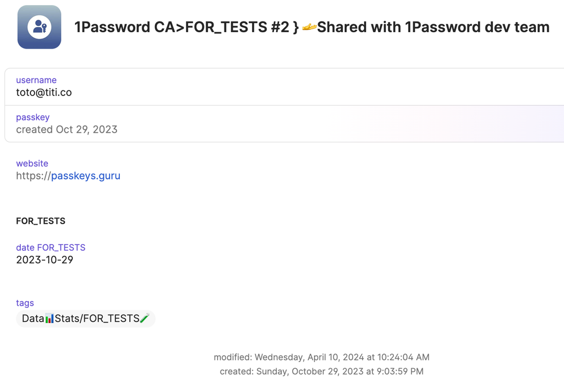This screenshot has width=564, height=392.
Task: Click the tags field label
Action: (25, 303)
